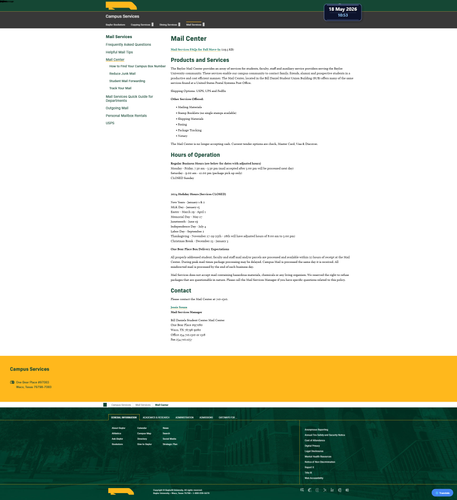Open USPS sidebar link

pos(110,123)
